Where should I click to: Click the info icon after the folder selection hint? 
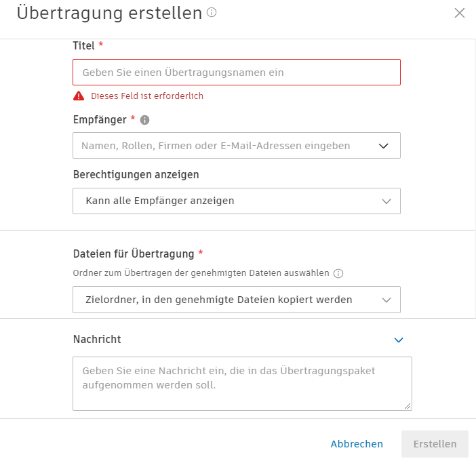(x=338, y=273)
